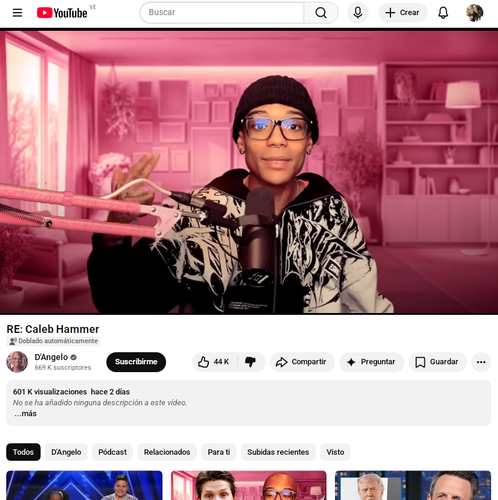
Task: Click '669 K suscriptores' text
Action: tap(63, 367)
